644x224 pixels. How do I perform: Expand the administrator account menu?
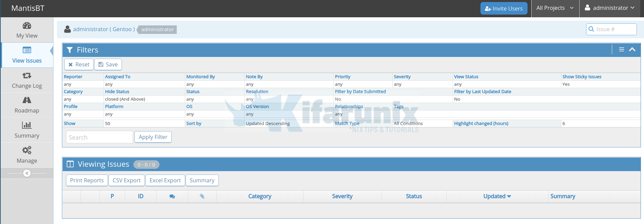609,8
